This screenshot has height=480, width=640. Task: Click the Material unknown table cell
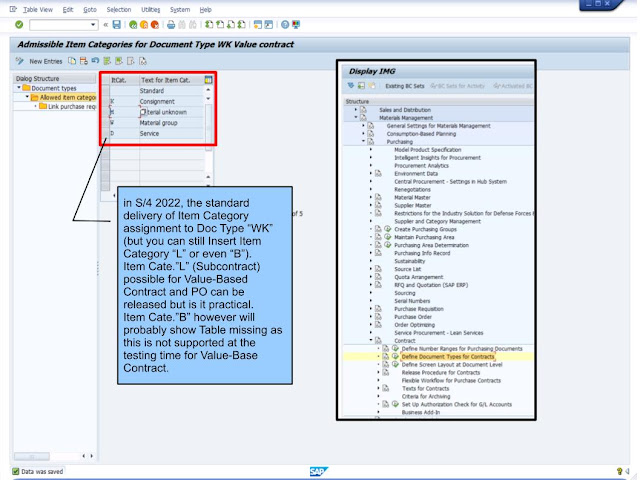(171, 112)
